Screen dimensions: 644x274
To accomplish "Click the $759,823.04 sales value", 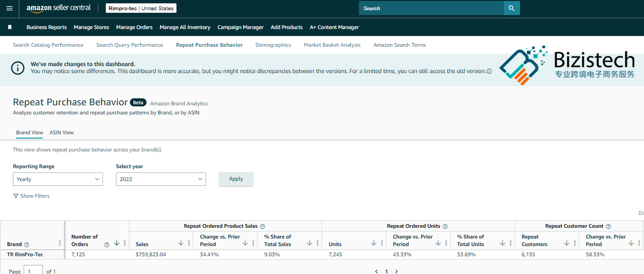I will tap(151, 254).
